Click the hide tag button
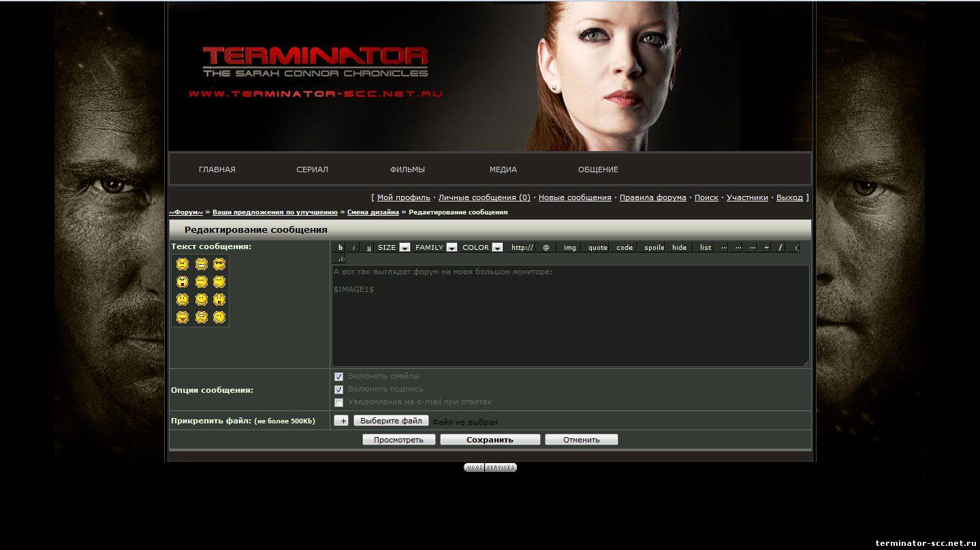 (x=679, y=247)
